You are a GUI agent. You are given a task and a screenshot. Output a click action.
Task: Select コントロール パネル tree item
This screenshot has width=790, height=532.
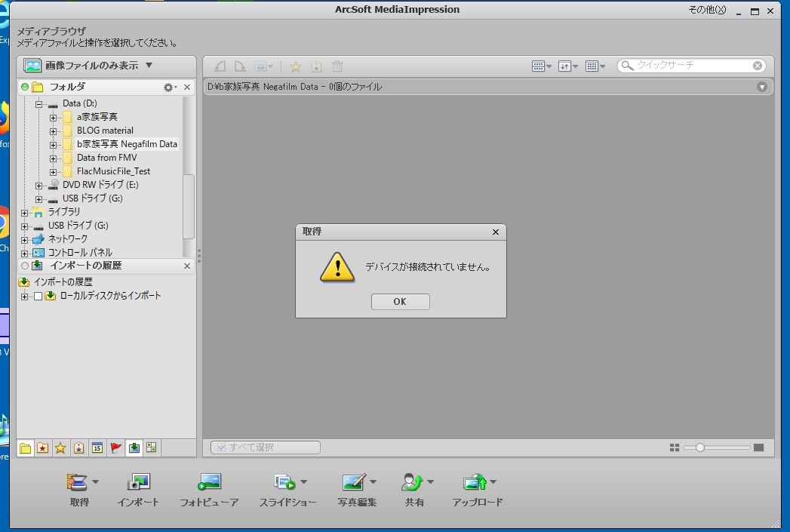[80, 252]
